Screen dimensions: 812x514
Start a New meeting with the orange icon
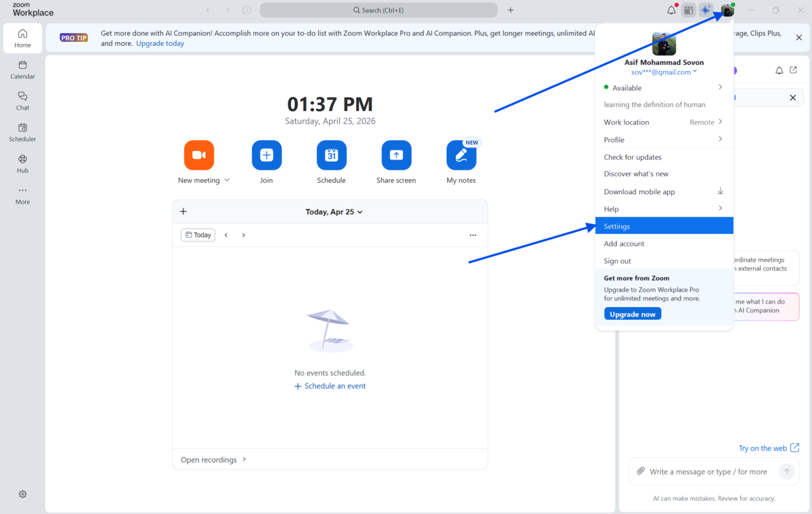click(199, 156)
